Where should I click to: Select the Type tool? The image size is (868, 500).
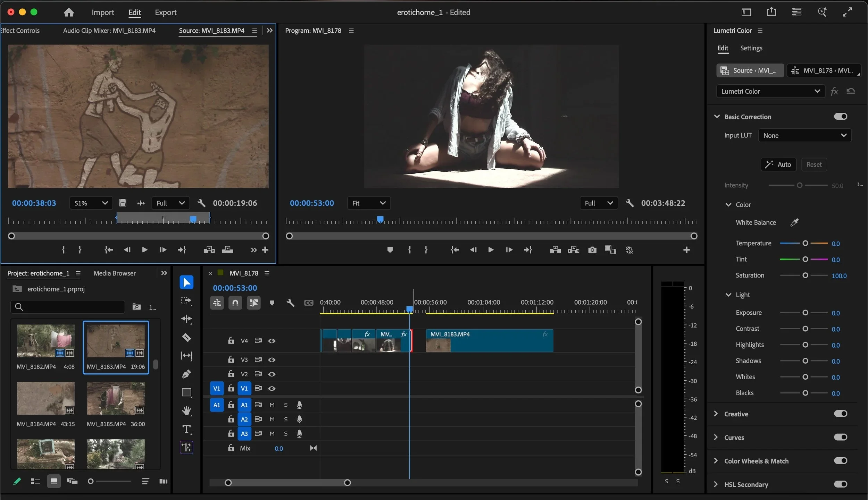coord(186,429)
